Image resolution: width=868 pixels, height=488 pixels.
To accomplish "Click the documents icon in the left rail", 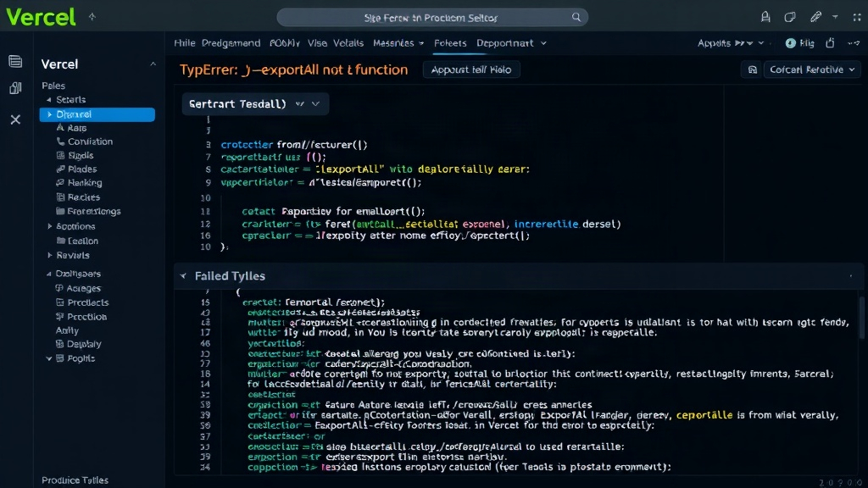I will [15, 88].
